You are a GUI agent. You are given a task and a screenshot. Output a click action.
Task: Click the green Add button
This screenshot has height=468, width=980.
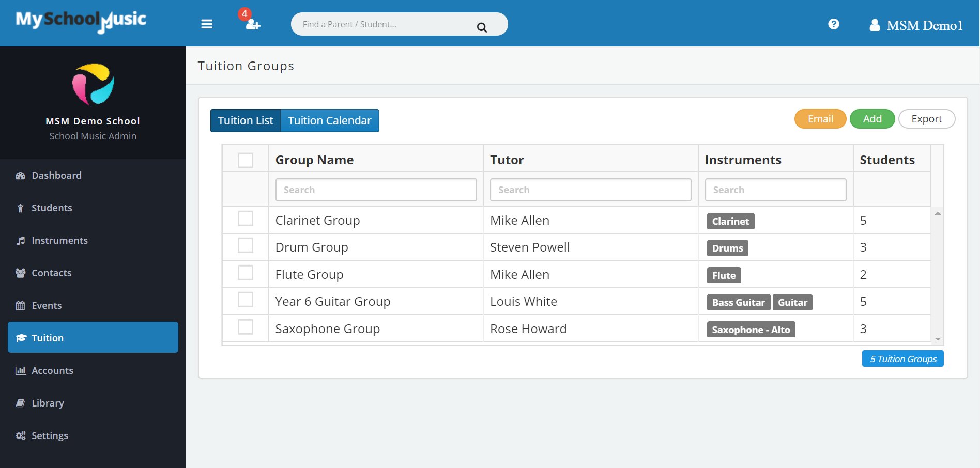point(872,119)
